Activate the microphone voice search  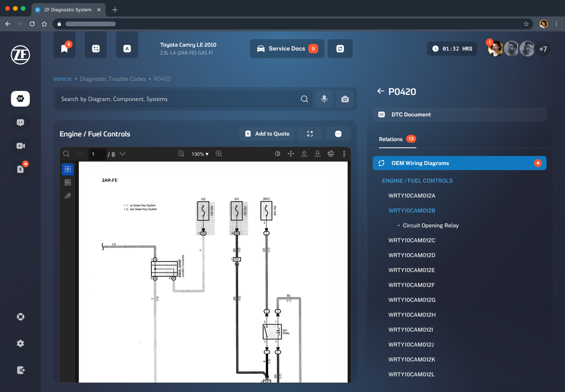point(324,99)
